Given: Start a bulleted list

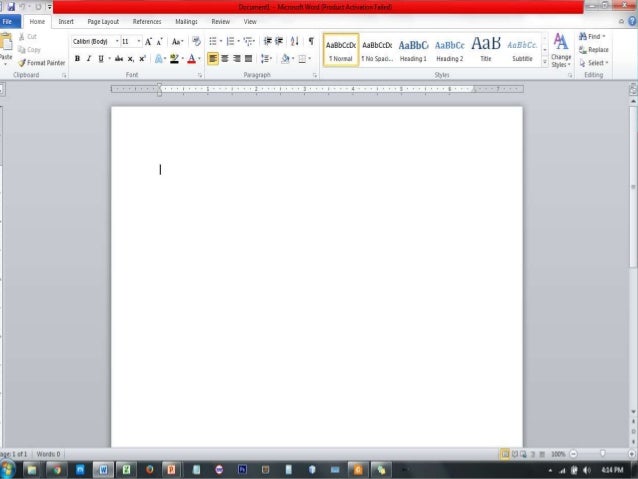Looking at the screenshot, I should 214,42.
